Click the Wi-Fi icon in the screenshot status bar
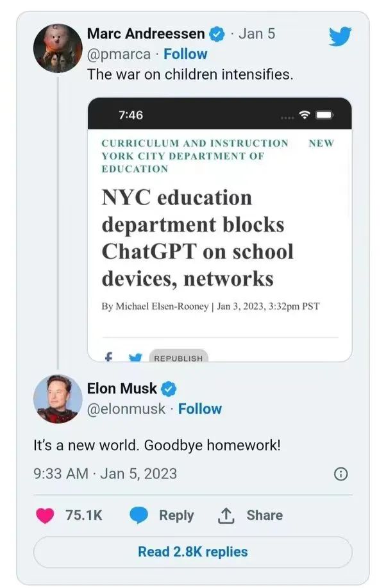This screenshot has height=588, width=386. (x=305, y=115)
